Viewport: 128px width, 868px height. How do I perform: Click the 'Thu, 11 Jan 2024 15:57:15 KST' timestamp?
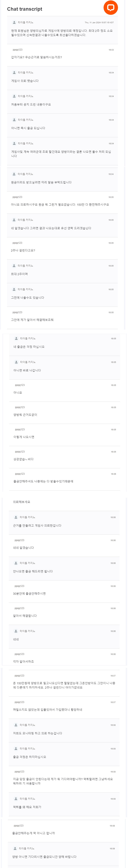pyautogui.click(x=99, y=23)
